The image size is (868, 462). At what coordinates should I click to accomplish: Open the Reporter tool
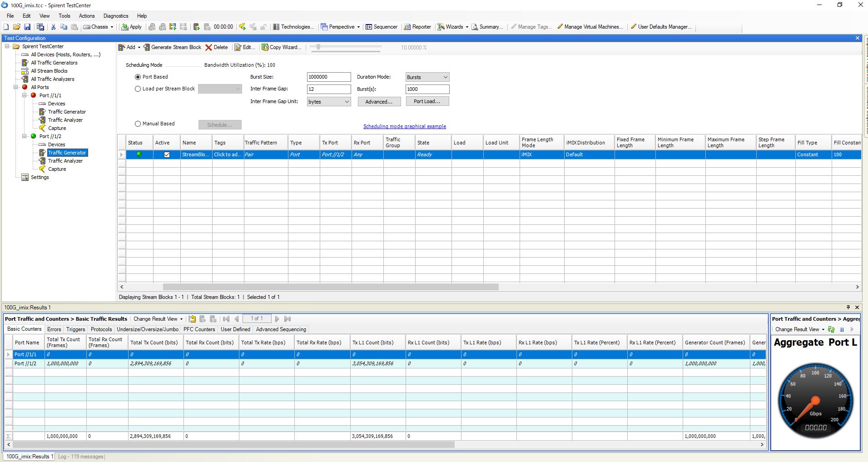pos(417,27)
